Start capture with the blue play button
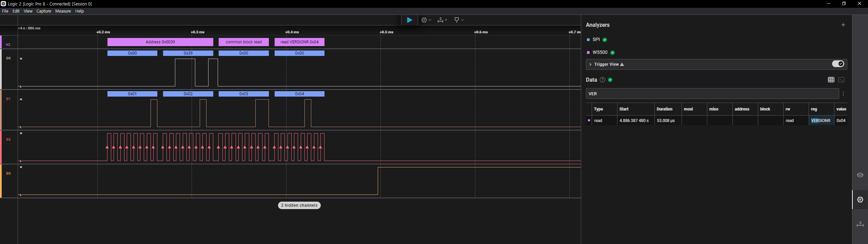The width and height of the screenshot is (868, 244). [x=410, y=20]
